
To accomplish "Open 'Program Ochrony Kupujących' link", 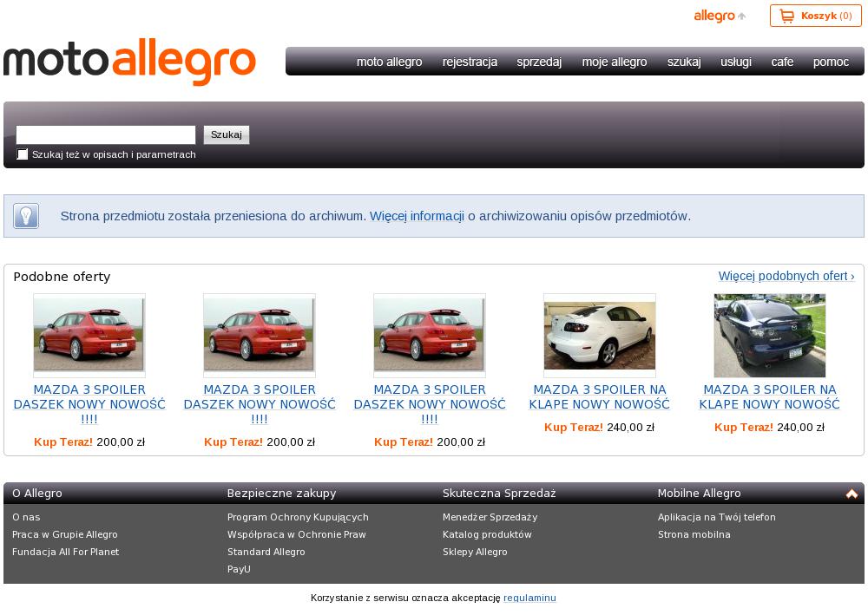I will (298, 517).
